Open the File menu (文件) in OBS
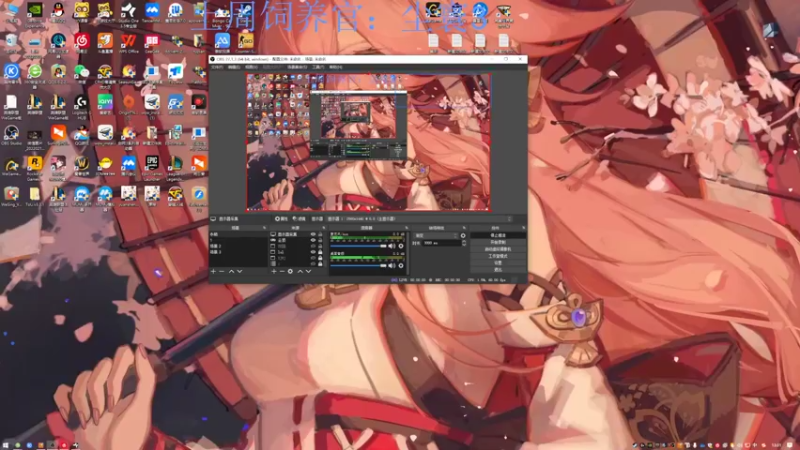 [x=217, y=67]
